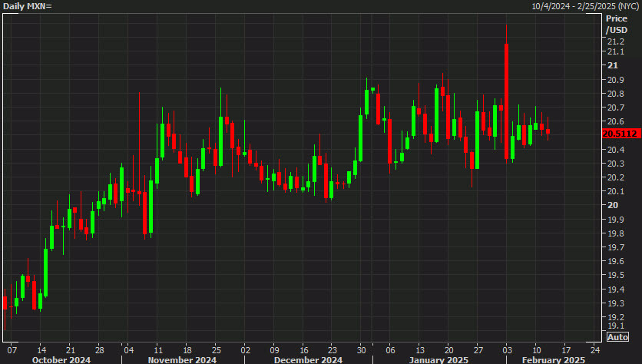
Task: Pick the 20.1 price axis label
Action: click(x=616, y=192)
